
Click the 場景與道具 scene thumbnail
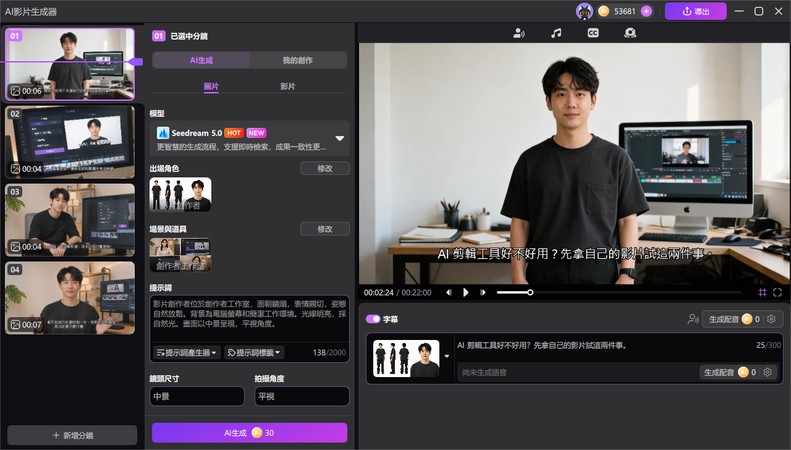tap(181, 255)
